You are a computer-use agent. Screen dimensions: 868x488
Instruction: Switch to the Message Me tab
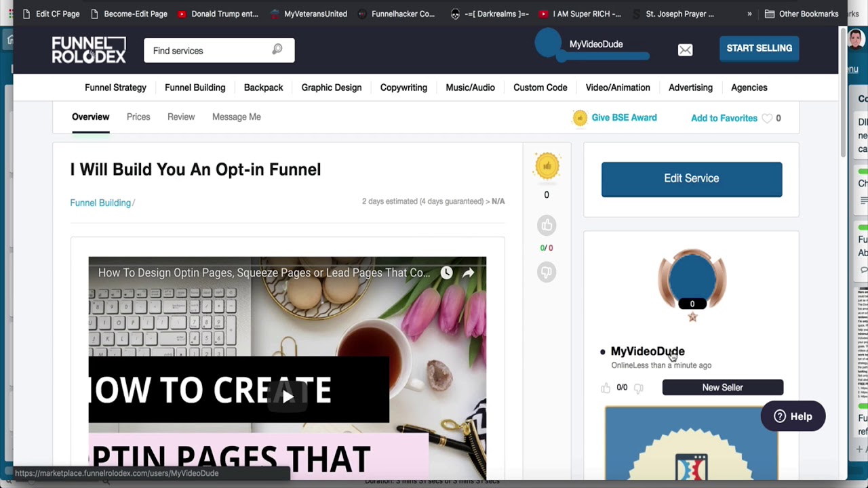[236, 117]
